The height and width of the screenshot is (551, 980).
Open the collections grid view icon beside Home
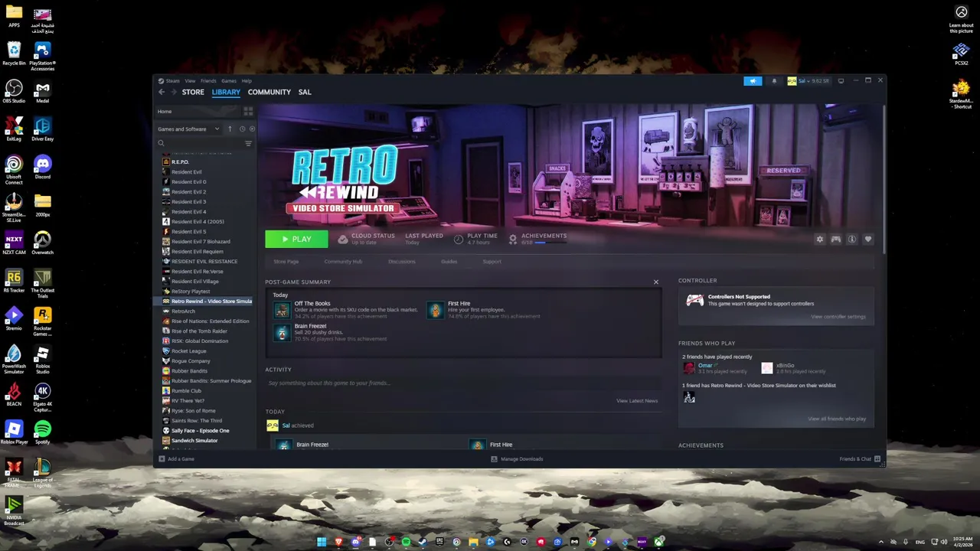coord(248,111)
